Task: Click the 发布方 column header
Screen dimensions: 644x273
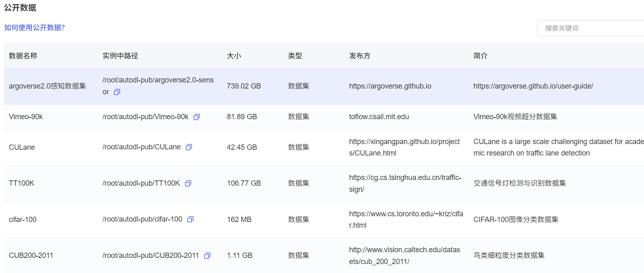Action: [x=360, y=56]
